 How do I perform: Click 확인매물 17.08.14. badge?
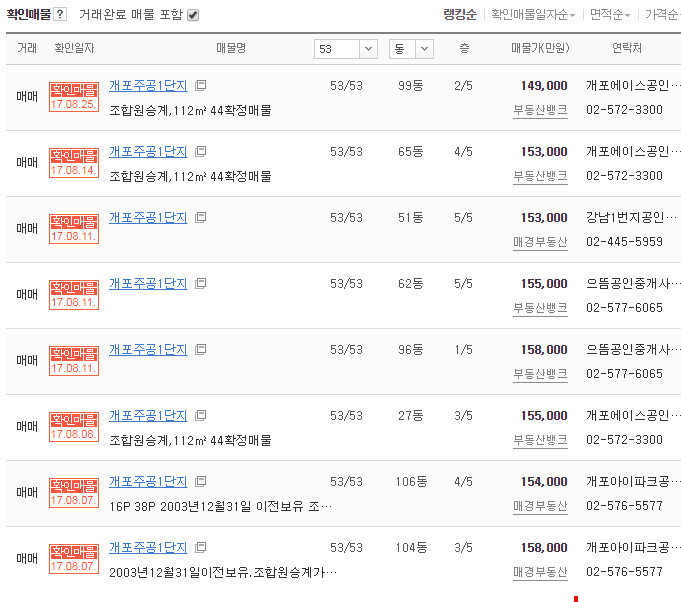click(x=74, y=163)
